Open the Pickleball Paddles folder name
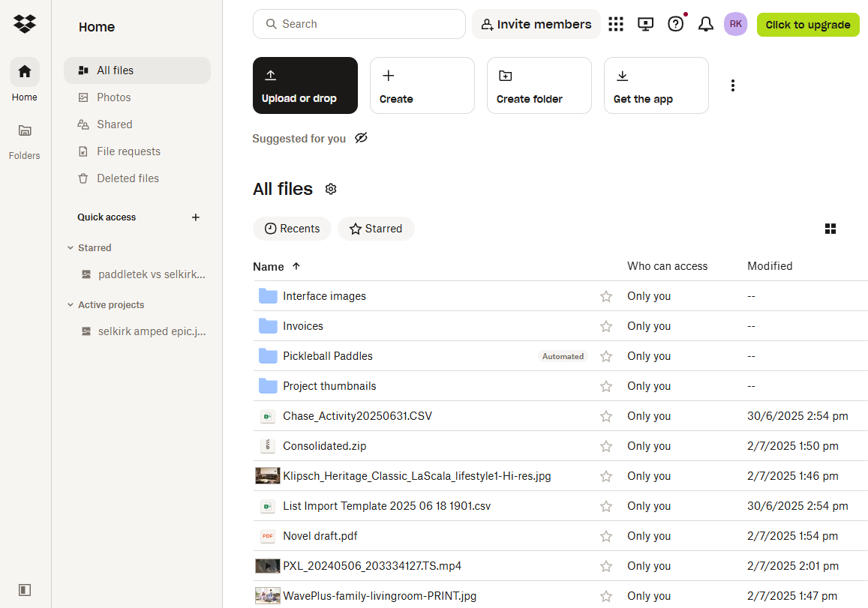The width and height of the screenshot is (868, 608). (x=328, y=356)
